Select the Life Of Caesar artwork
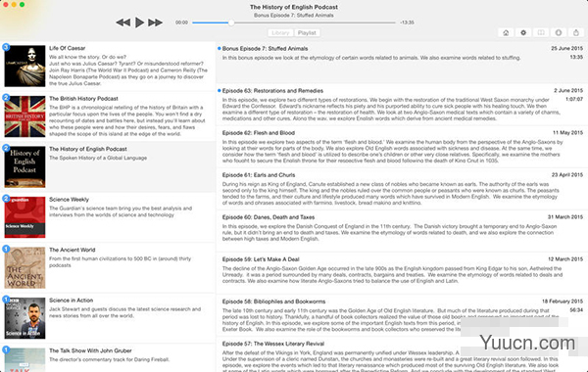Image resolution: width=588 pixels, height=372 pixels. point(24,66)
